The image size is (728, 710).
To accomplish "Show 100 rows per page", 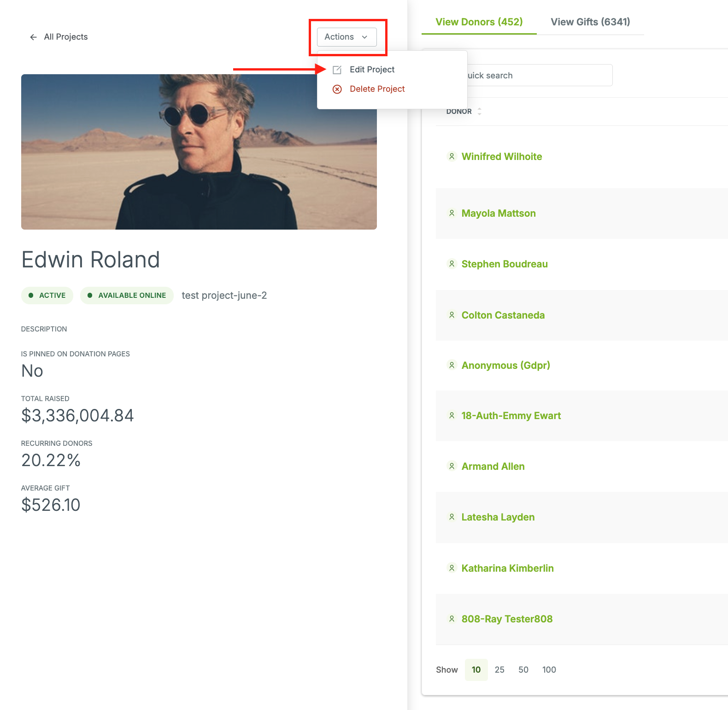I will tap(549, 670).
